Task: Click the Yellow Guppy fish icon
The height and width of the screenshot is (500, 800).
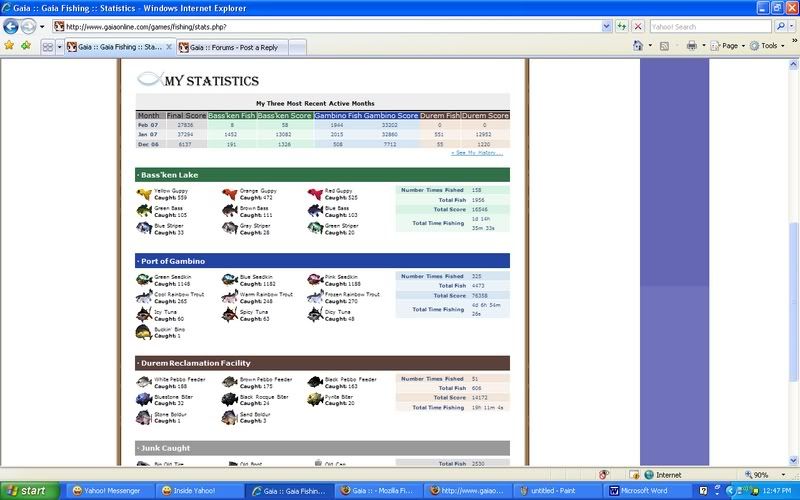Action: pos(144,194)
